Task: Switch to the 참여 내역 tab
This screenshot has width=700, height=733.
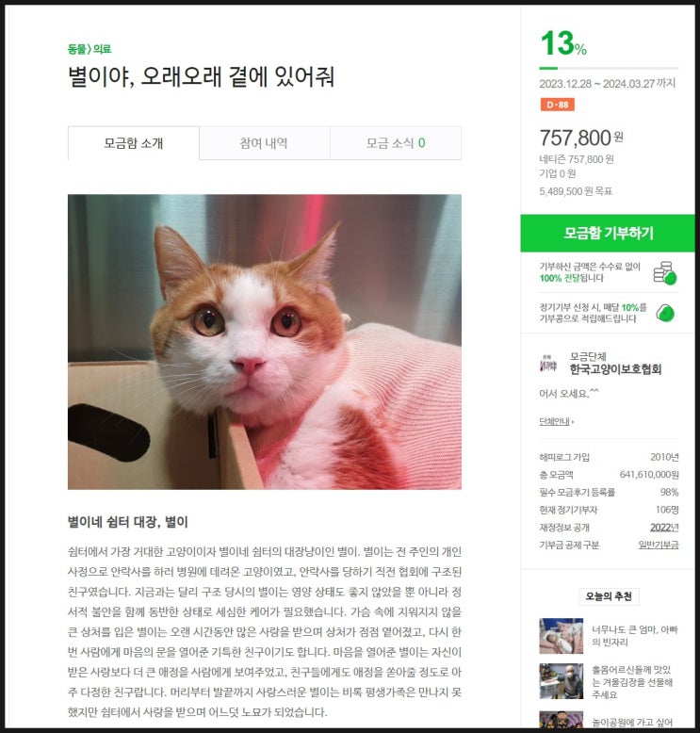Action: (x=264, y=143)
